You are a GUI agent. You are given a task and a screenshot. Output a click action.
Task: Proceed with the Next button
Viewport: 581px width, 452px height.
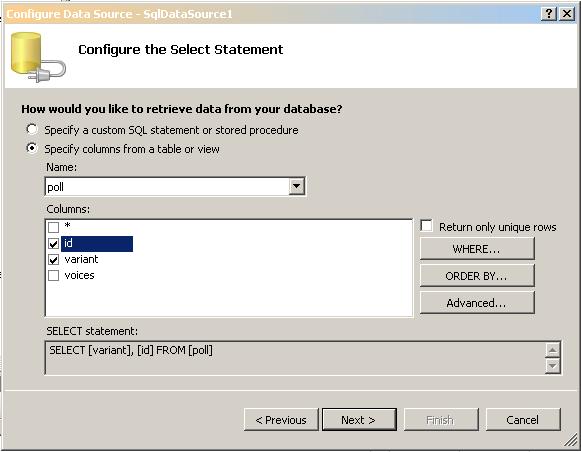pos(359,420)
